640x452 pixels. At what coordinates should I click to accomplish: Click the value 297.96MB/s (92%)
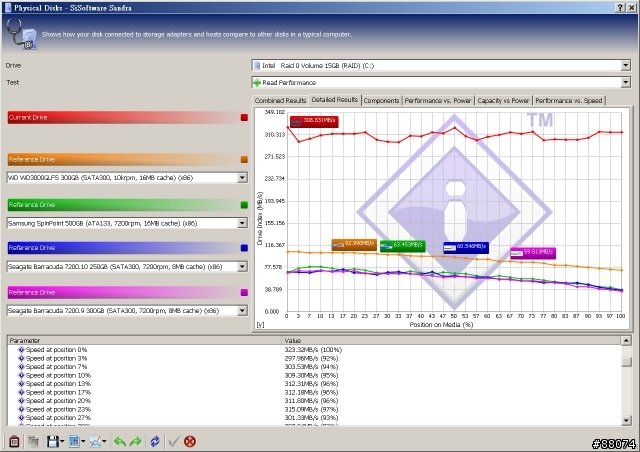(x=311, y=358)
